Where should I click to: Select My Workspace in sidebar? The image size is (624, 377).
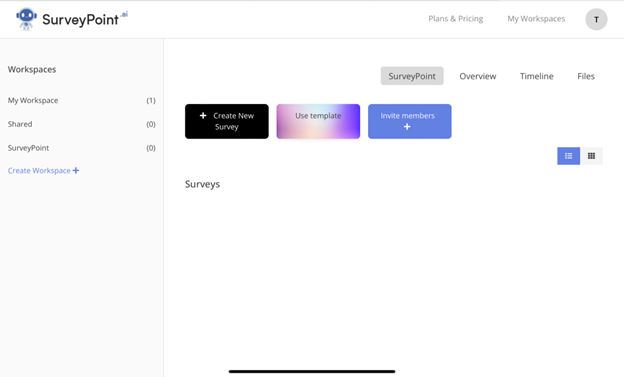tap(82, 100)
